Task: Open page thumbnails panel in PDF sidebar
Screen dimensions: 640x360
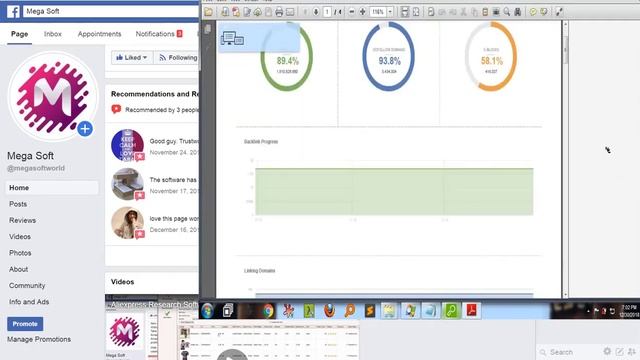Action: [208, 29]
